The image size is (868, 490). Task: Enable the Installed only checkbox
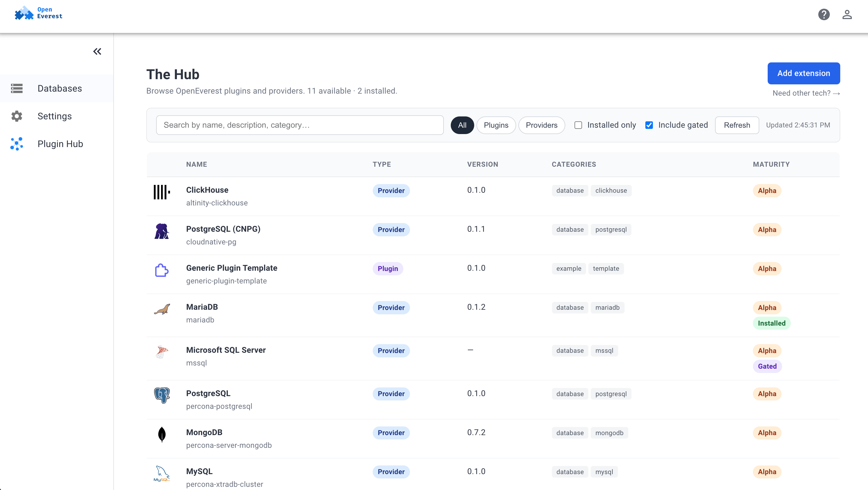coord(578,125)
